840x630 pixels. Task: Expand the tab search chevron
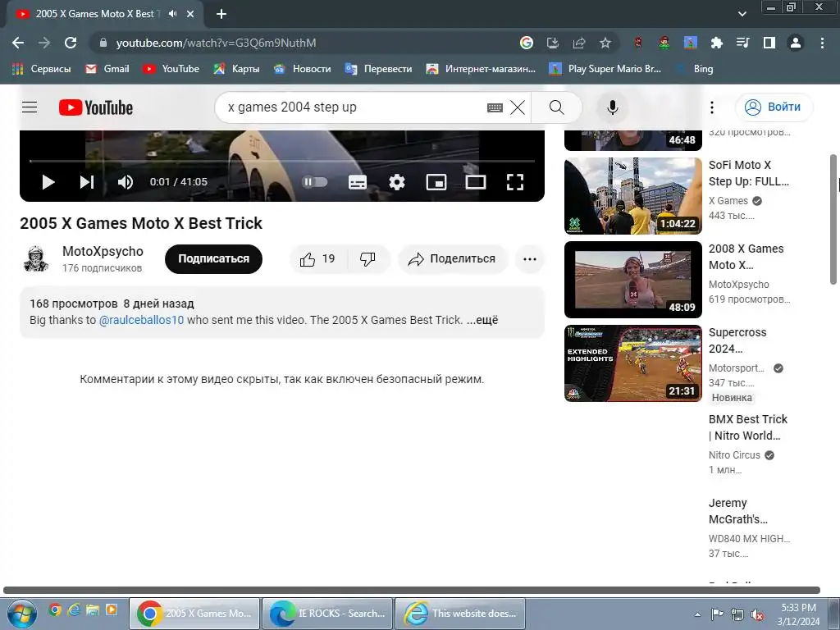click(742, 14)
